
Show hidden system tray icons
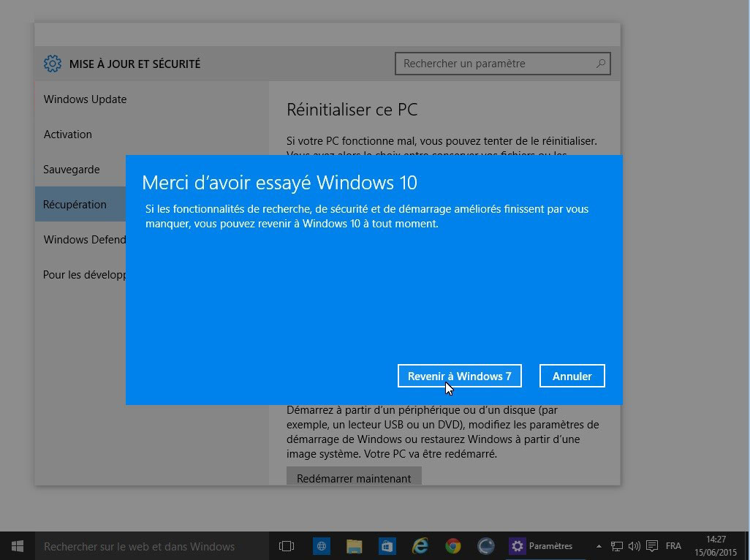599,546
